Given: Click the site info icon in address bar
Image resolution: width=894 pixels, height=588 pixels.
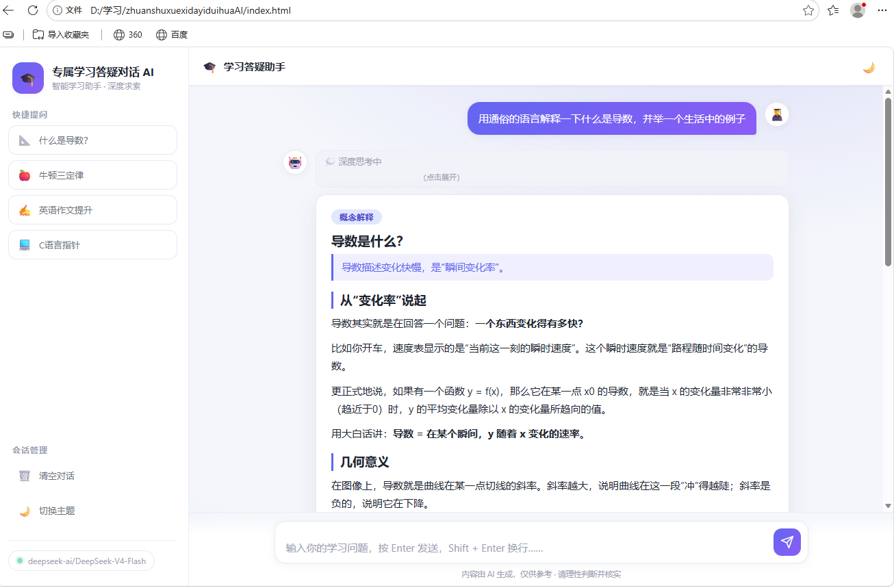Looking at the screenshot, I should pos(58,10).
